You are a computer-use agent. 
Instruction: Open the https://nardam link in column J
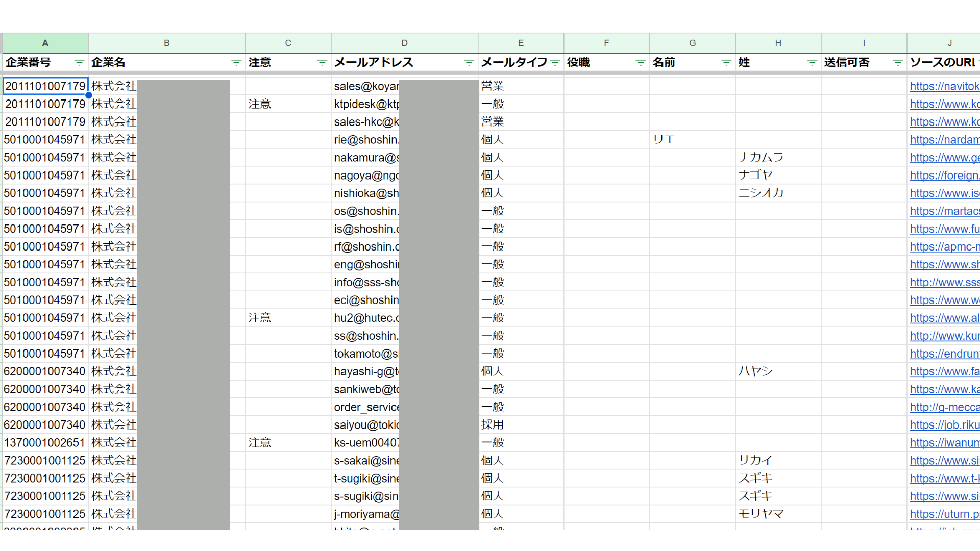(944, 140)
